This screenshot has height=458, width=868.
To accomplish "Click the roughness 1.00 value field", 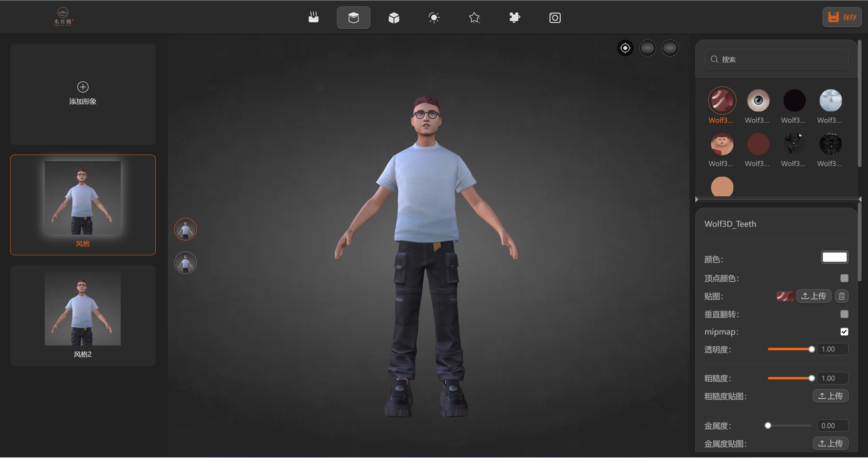I will (x=833, y=378).
